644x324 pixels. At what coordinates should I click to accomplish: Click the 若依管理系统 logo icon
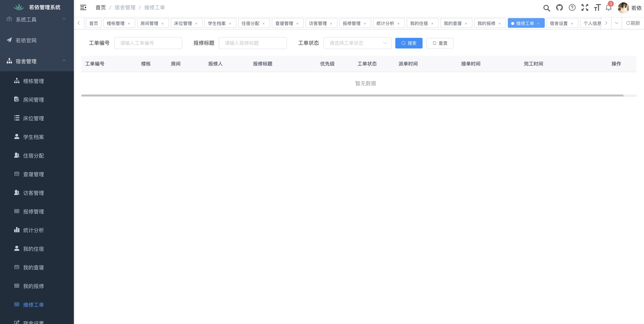click(19, 7)
